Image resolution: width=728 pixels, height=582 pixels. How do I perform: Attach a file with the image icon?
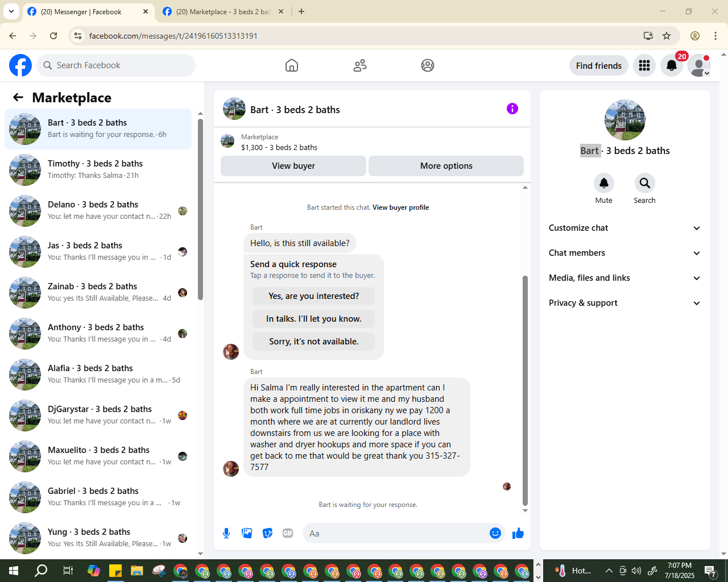tap(247, 533)
